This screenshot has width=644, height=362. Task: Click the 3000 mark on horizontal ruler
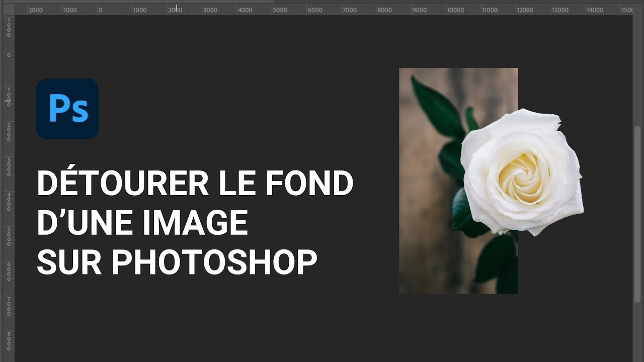coord(210,10)
